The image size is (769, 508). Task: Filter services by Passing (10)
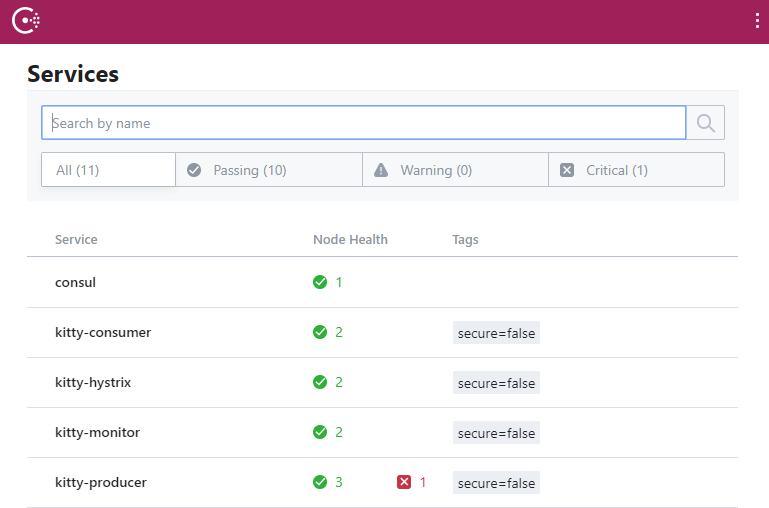269,170
